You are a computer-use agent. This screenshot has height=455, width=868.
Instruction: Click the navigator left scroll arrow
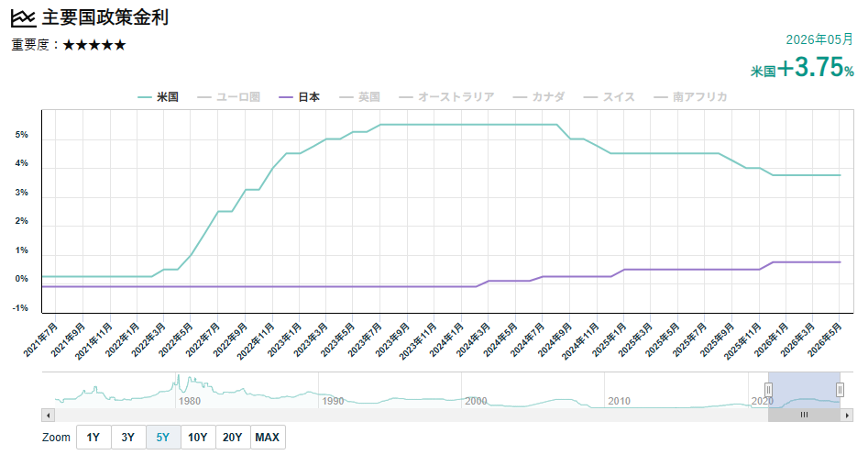49,416
